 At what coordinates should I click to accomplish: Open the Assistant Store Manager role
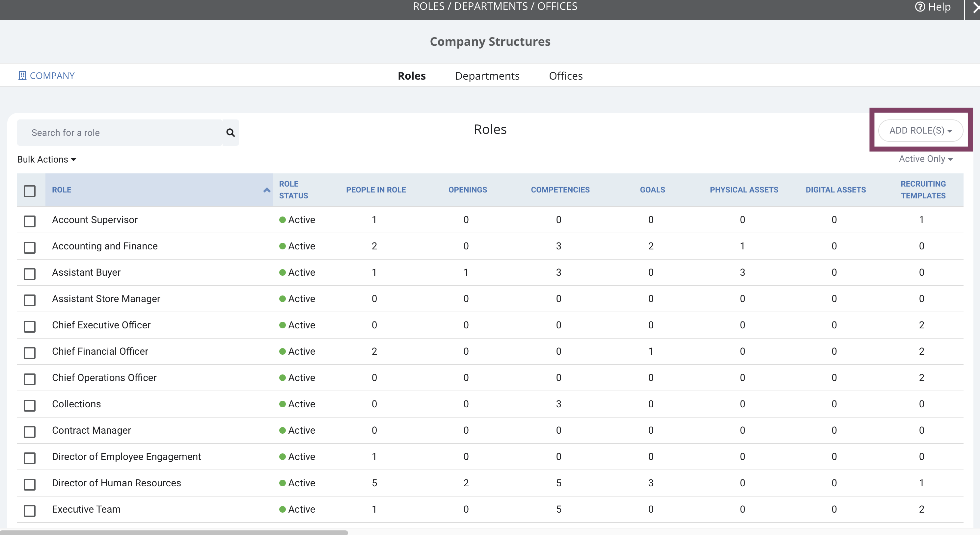(106, 298)
